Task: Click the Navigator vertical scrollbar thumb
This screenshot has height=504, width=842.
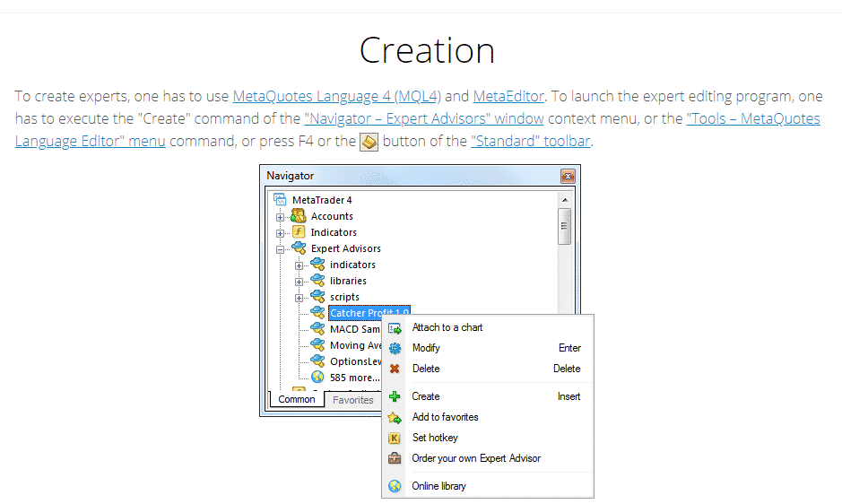Action: click(564, 226)
